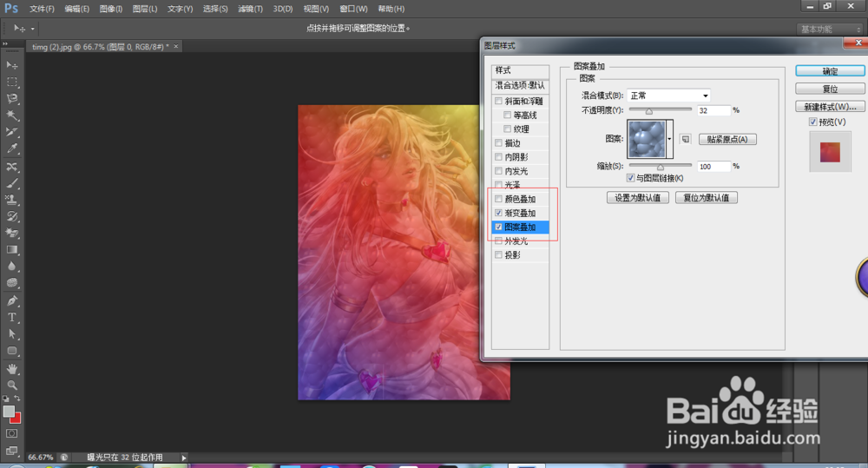Select the Rectangular Marquee tool

11,82
